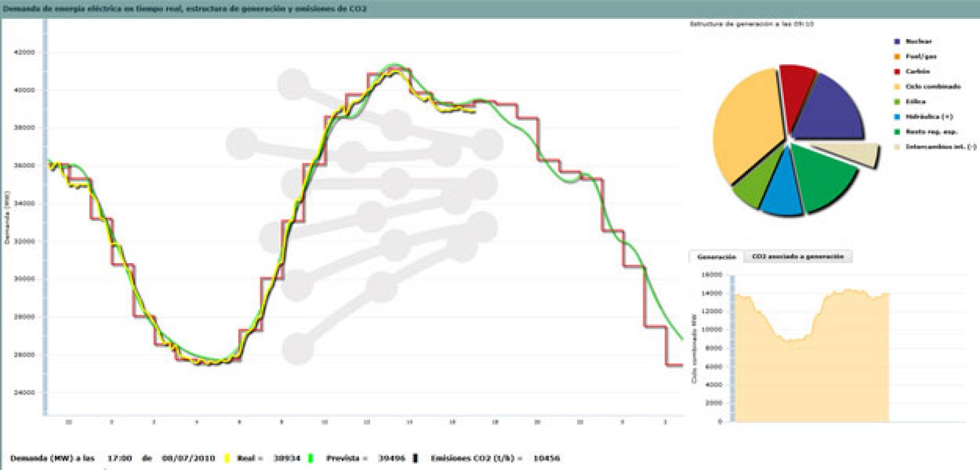Select Ciclo combinado legend entry
The width and height of the screenshot is (980, 470).
[932, 87]
